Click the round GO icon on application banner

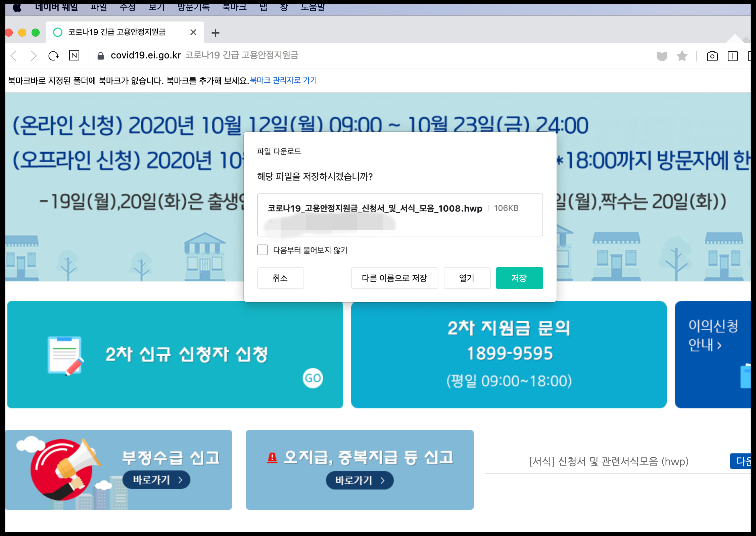point(313,378)
